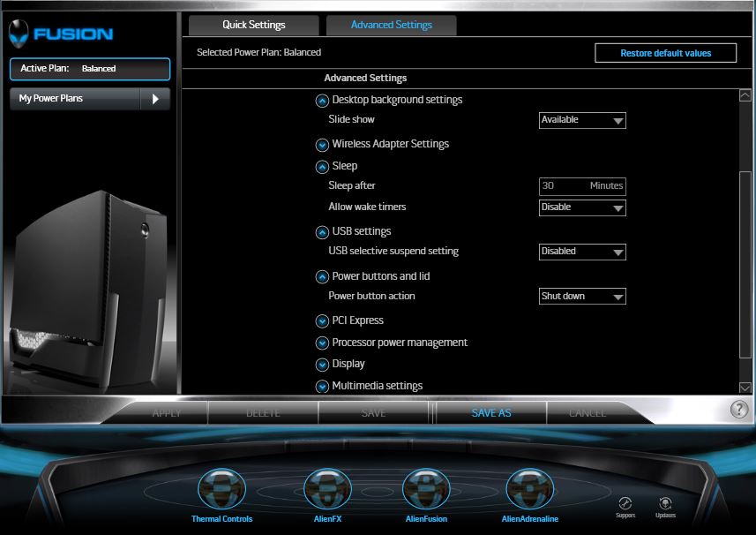Click the SAVE button
The height and width of the screenshot is (535, 756).
click(373, 413)
